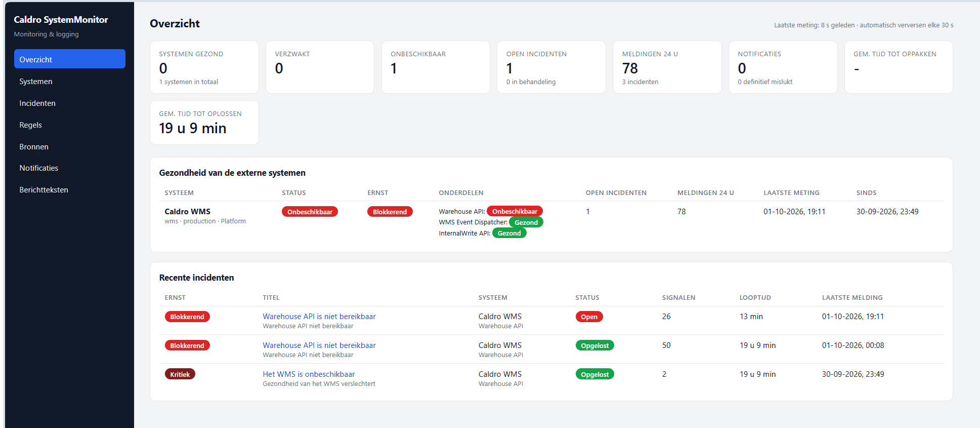980x428 pixels.
Task: Click the "Laatste meting" refresh status text
Action: (864, 25)
